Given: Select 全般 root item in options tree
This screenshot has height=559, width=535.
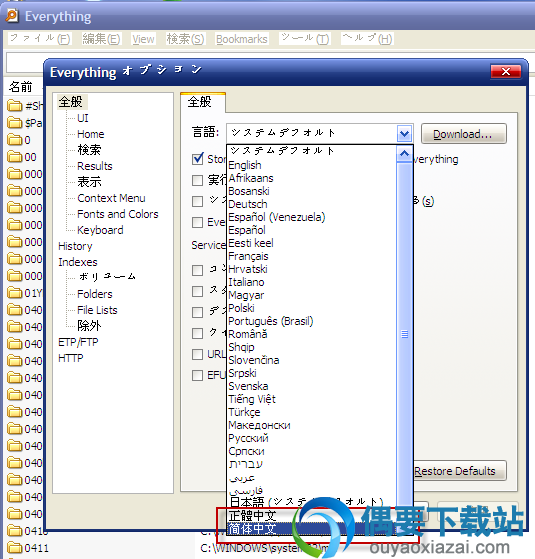Looking at the screenshot, I should point(71,102).
